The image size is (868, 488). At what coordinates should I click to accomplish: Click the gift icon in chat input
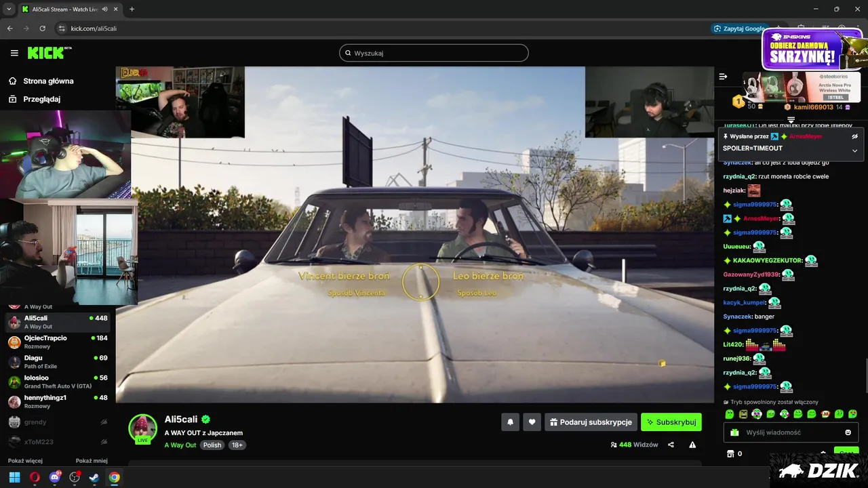click(x=734, y=432)
